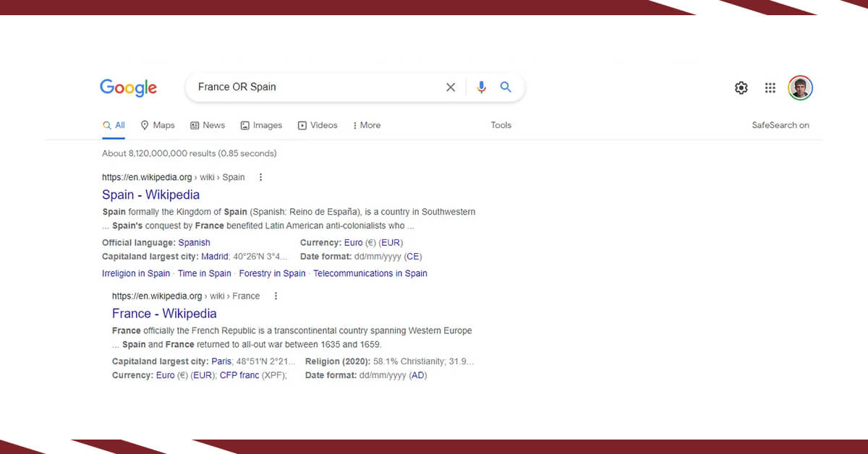Viewport: 868px width, 454px height.
Task: Switch to the News tab
Action: tap(208, 125)
